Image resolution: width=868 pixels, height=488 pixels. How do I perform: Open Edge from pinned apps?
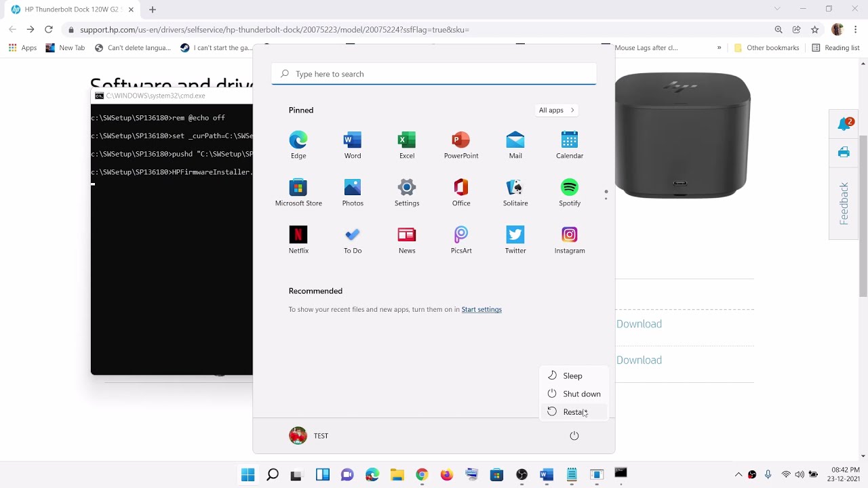[298, 146]
